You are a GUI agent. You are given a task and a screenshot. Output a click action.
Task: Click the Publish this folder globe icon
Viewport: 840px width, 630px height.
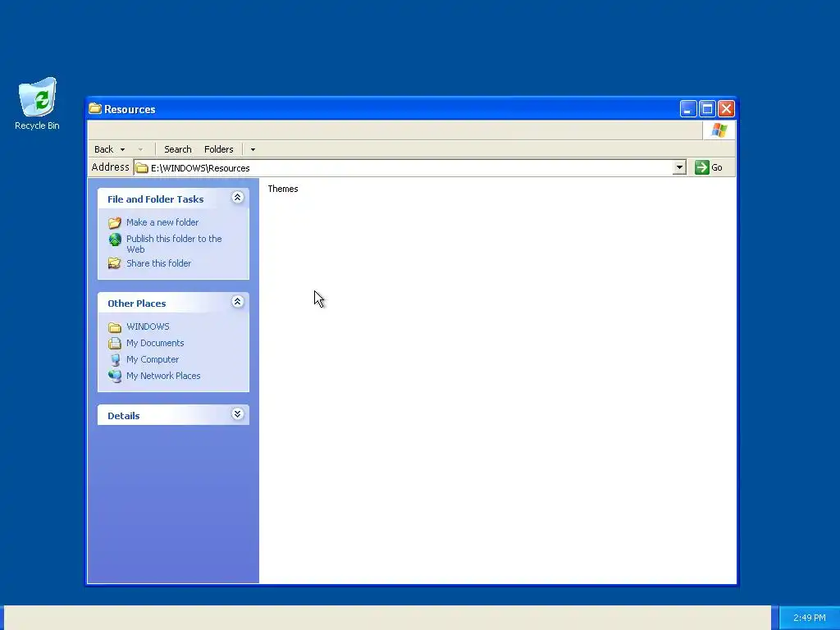click(115, 240)
